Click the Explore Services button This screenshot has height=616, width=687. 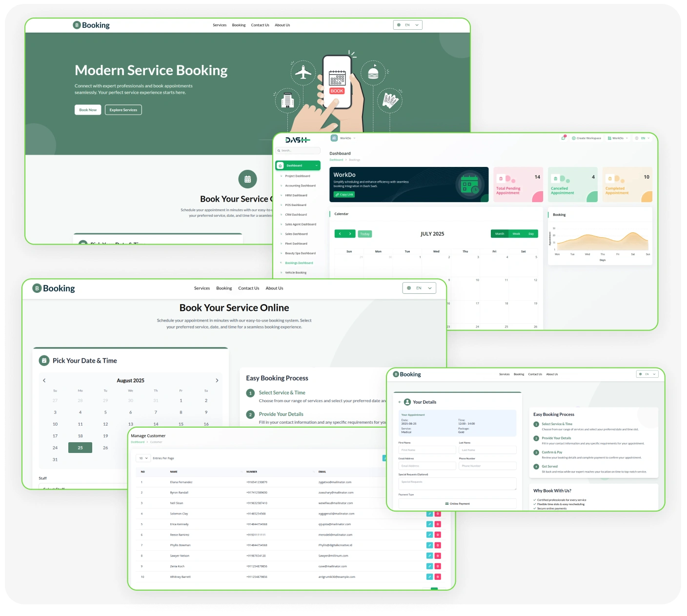123,110
